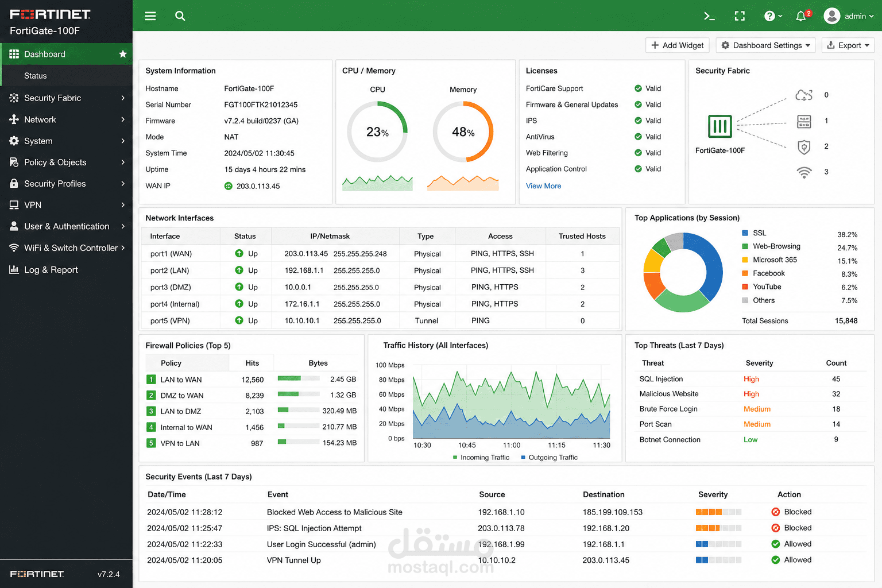The width and height of the screenshot is (882, 588).
Task: Open the Export dropdown
Action: 848,45
